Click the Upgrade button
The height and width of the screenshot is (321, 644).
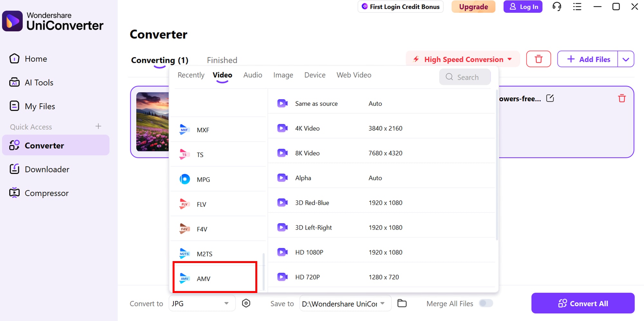coord(473,7)
